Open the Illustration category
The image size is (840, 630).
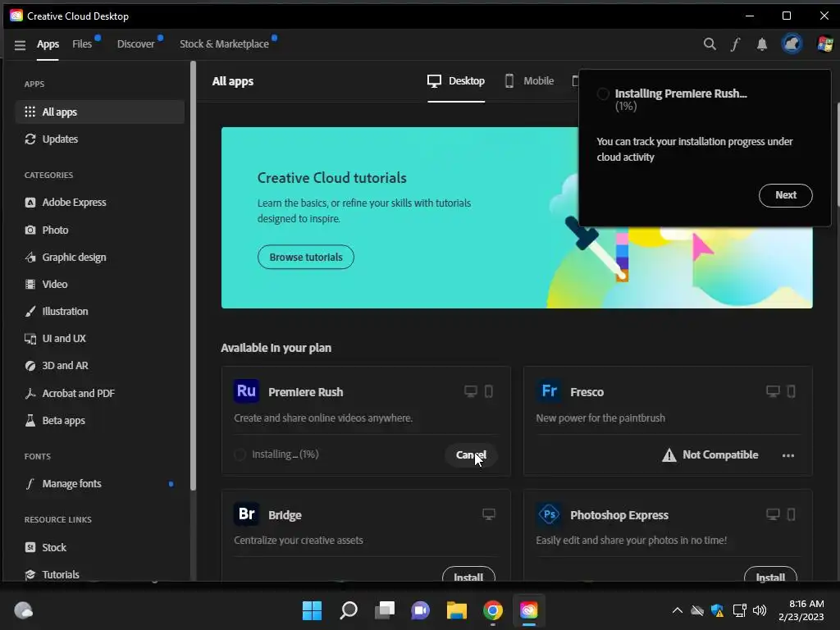pos(99,311)
